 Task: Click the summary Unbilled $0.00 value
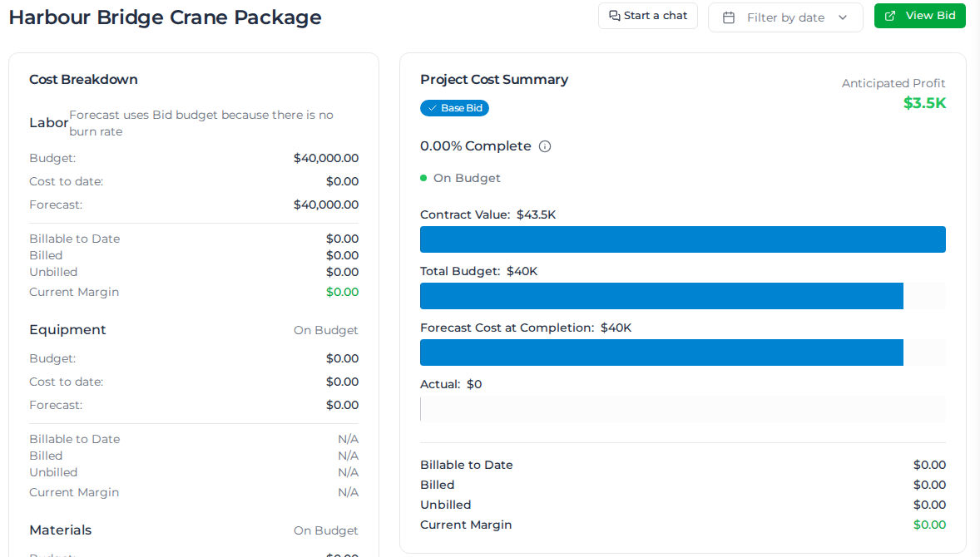point(929,505)
